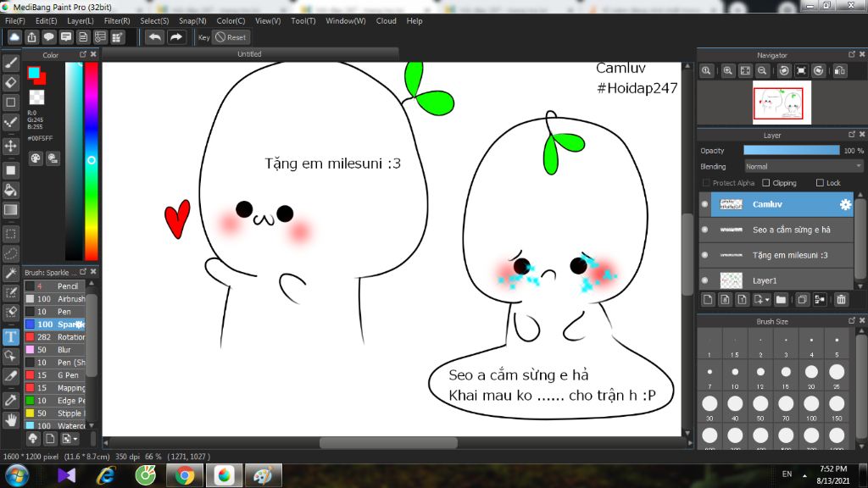The width and height of the screenshot is (868, 488).
Task: Select the Airbrush brush
Action: [x=55, y=299]
